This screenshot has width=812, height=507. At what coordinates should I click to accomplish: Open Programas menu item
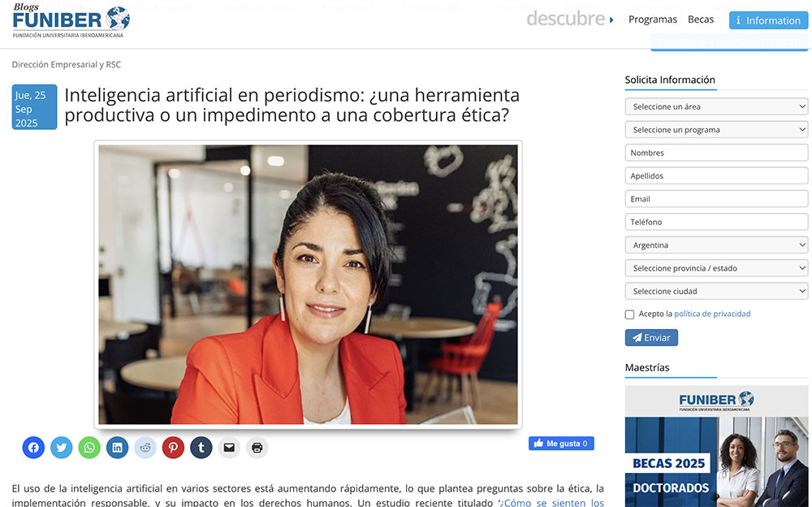click(x=653, y=19)
